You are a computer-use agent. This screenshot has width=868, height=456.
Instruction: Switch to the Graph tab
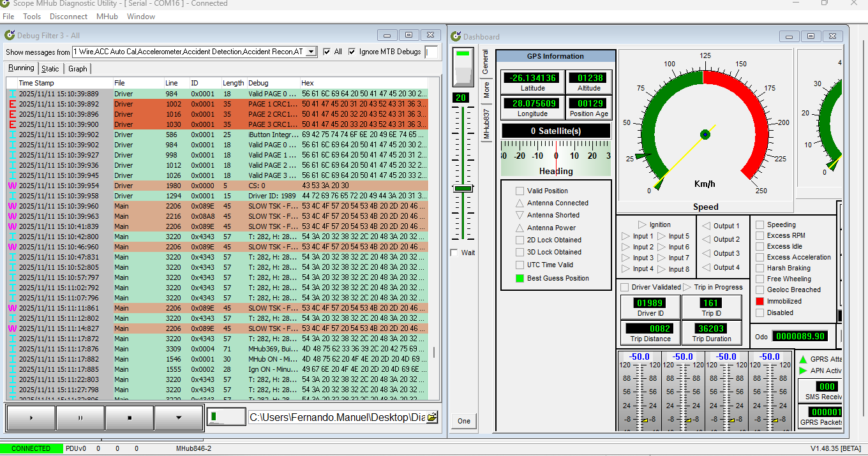(77, 68)
